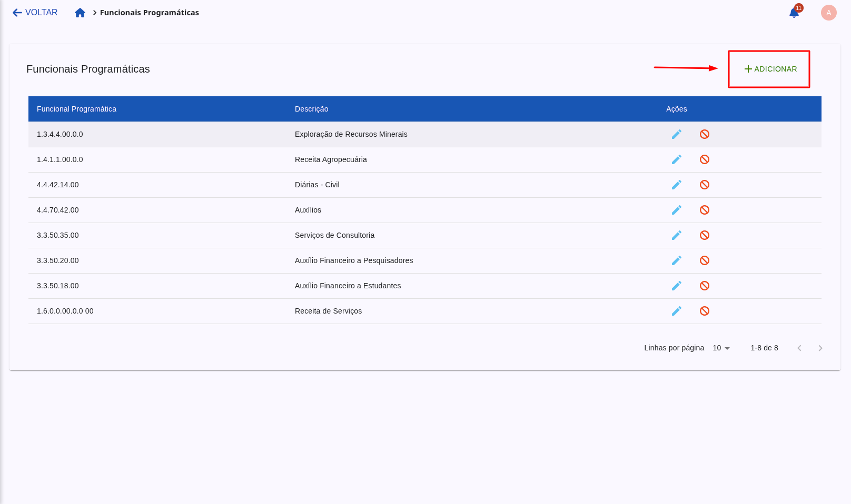Edit Auxílio Financeiro a Estudantes row
The width and height of the screenshot is (851, 504).
point(677,286)
